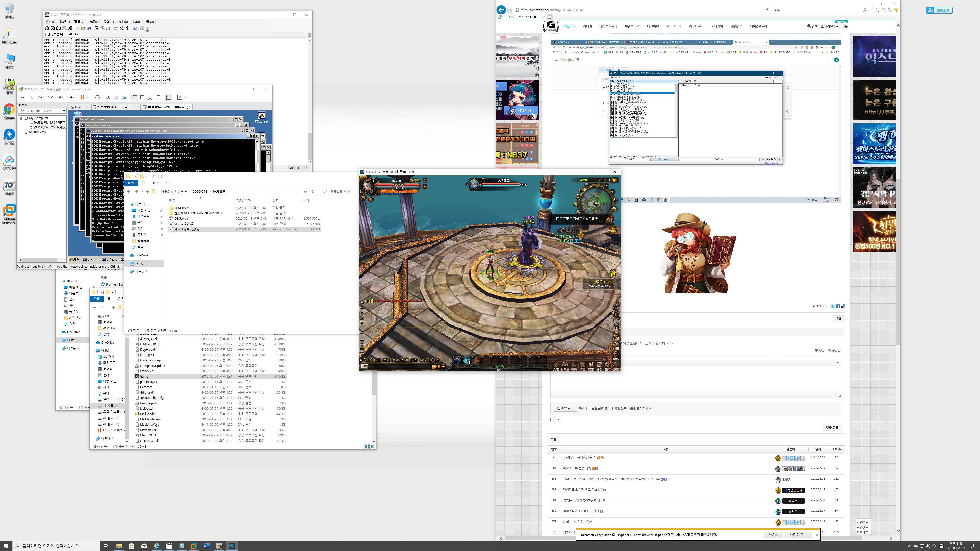
Task: Open VMware VM menu
Action: pyautogui.click(x=50, y=97)
